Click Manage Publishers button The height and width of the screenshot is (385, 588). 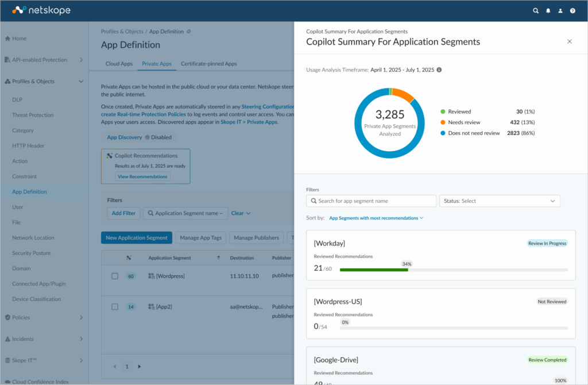pos(257,238)
